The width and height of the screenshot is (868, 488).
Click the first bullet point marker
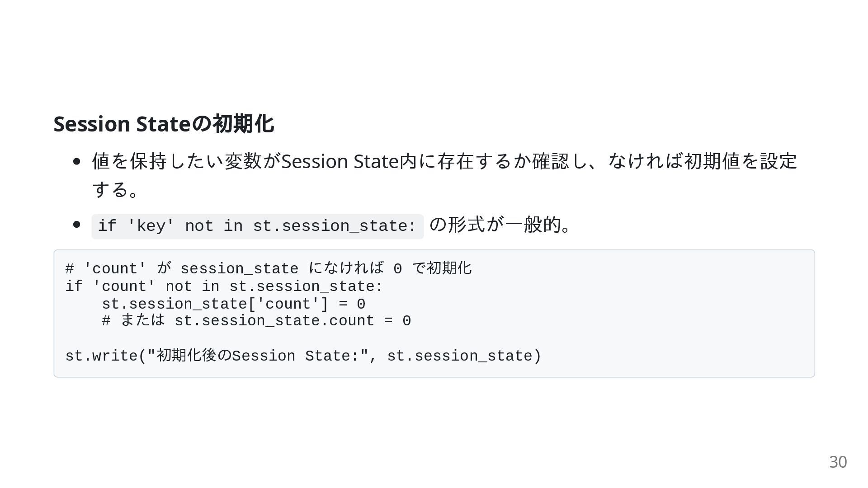pyautogui.click(x=76, y=161)
